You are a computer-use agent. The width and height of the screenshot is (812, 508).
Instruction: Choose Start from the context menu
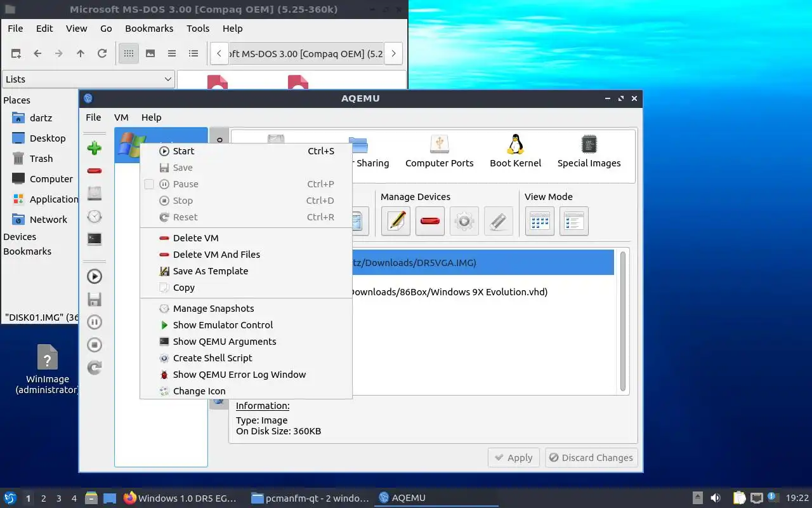point(246,151)
